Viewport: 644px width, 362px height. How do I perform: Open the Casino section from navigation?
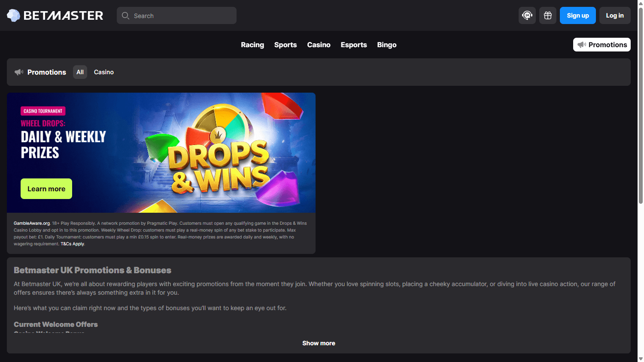click(x=319, y=45)
